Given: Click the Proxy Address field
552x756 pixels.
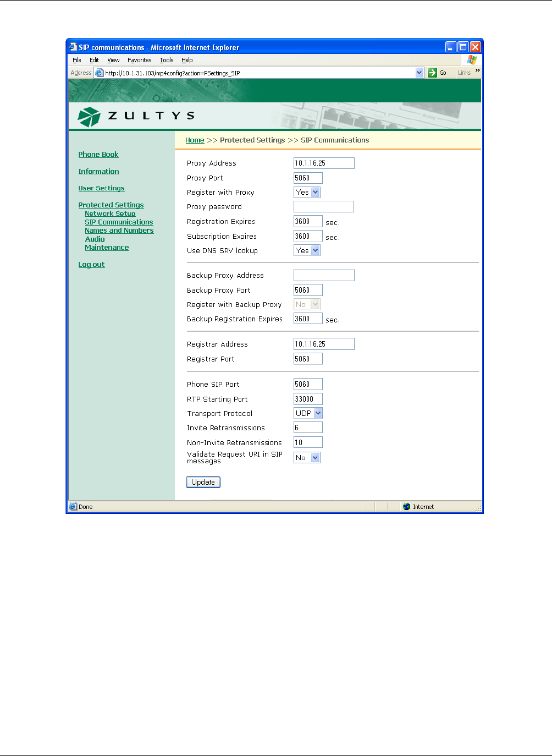Looking at the screenshot, I should (x=324, y=163).
